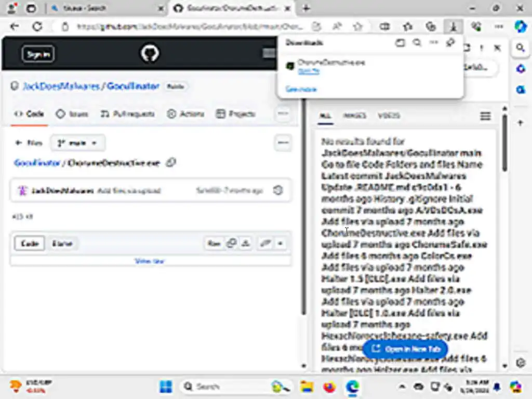
Task: Reload the current GitHub page
Action: pos(37,26)
